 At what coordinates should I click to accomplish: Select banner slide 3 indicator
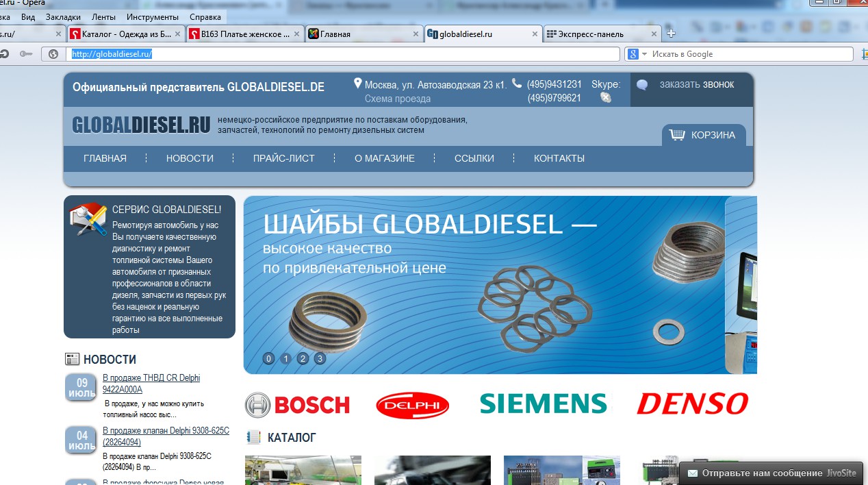[320, 358]
